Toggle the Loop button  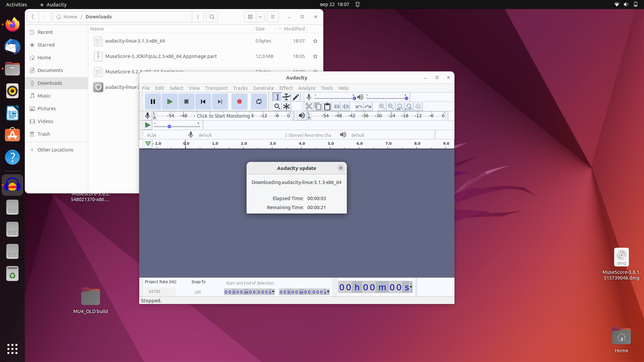coord(259,102)
